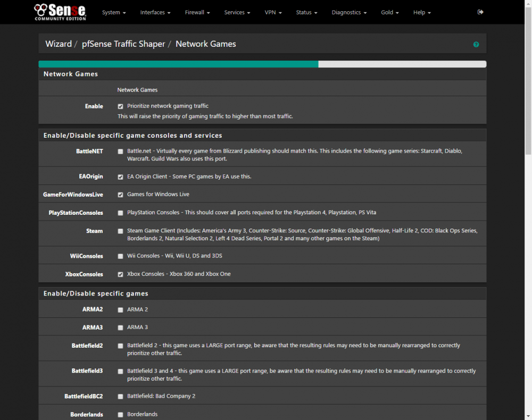
Task: Open the Status dropdown menu
Action: click(307, 12)
